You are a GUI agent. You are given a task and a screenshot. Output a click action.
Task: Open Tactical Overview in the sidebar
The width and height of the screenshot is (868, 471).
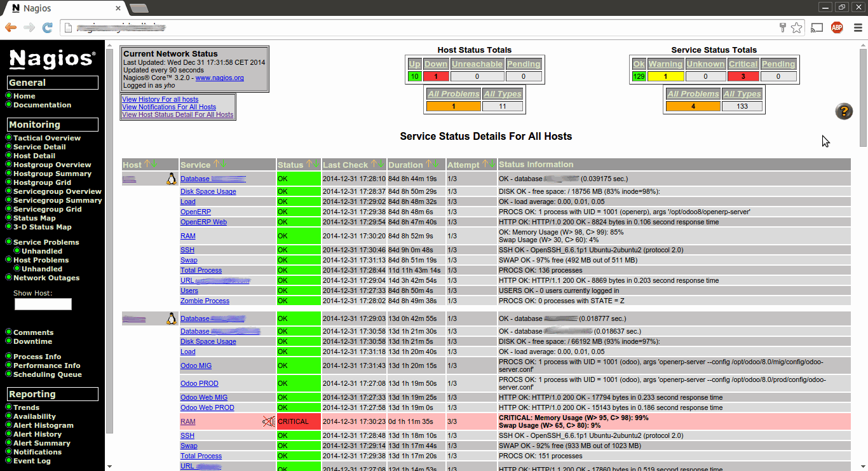tap(47, 138)
